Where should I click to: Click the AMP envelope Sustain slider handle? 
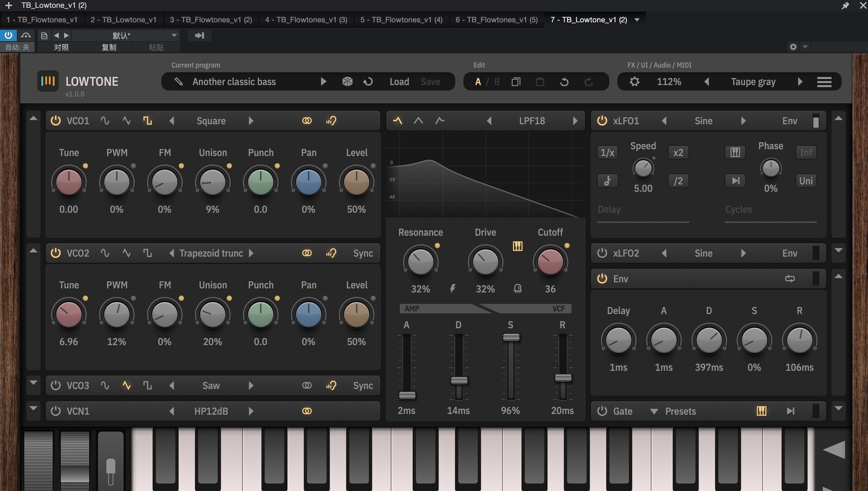point(511,337)
